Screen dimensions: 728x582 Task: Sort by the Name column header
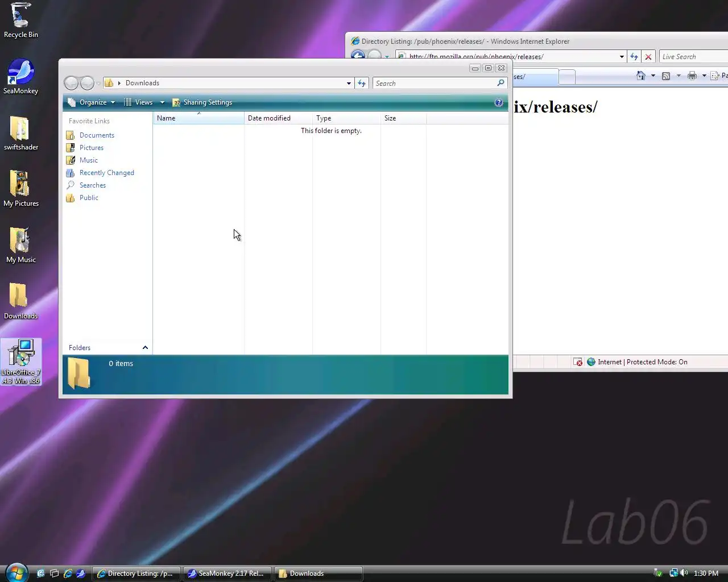[198, 118]
